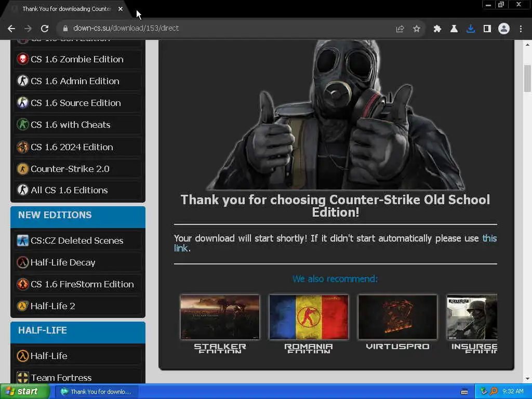This screenshot has height=399, width=532.
Task: Click the gas mask thumbs-up image
Action: [335, 115]
